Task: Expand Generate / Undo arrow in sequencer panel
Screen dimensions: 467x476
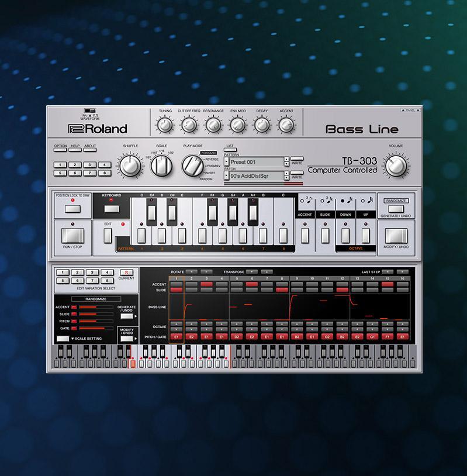Action: click(136, 316)
